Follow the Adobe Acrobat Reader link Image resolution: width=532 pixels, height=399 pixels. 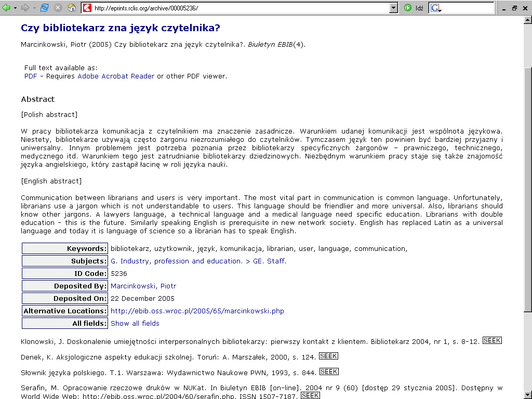pos(116,76)
